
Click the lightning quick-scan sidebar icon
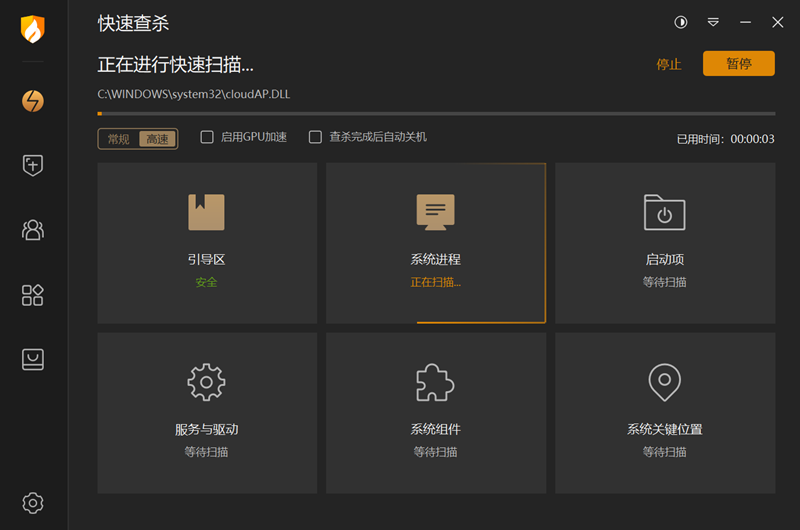[33, 101]
